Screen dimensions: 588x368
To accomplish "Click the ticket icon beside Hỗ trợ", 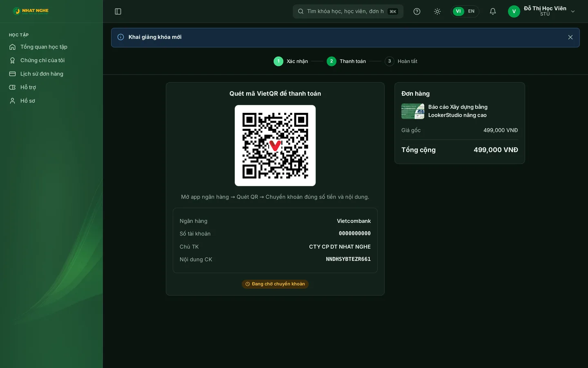I will [x=13, y=88].
